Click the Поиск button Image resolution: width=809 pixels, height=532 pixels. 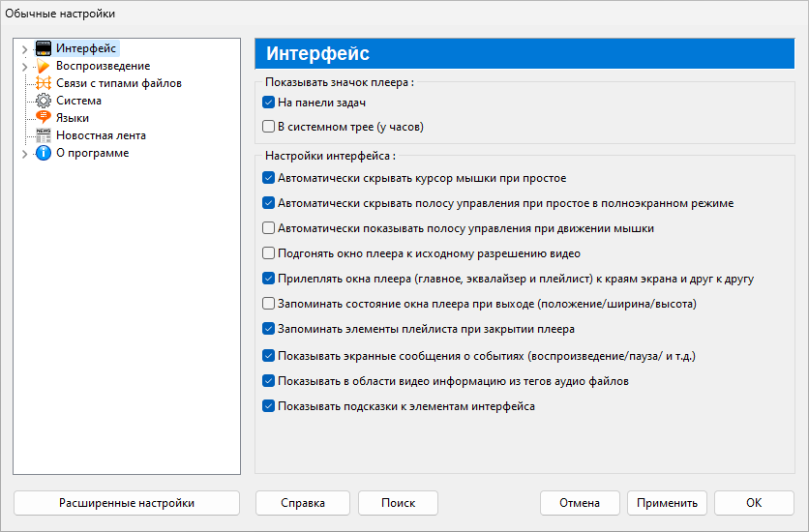pos(398,503)
